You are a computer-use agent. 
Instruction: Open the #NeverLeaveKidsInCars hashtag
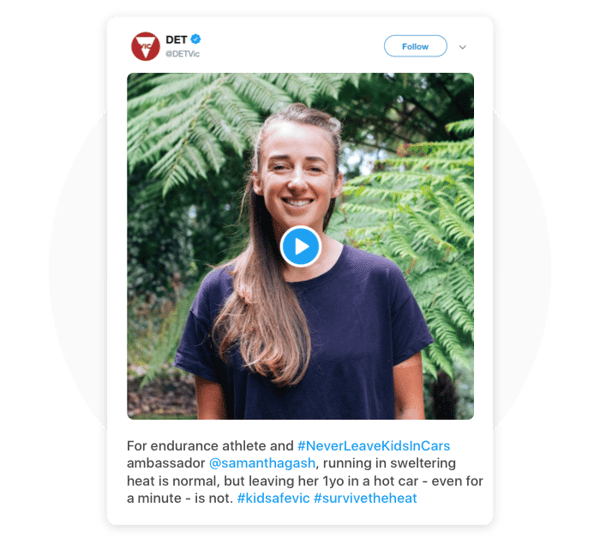(373, 446)
